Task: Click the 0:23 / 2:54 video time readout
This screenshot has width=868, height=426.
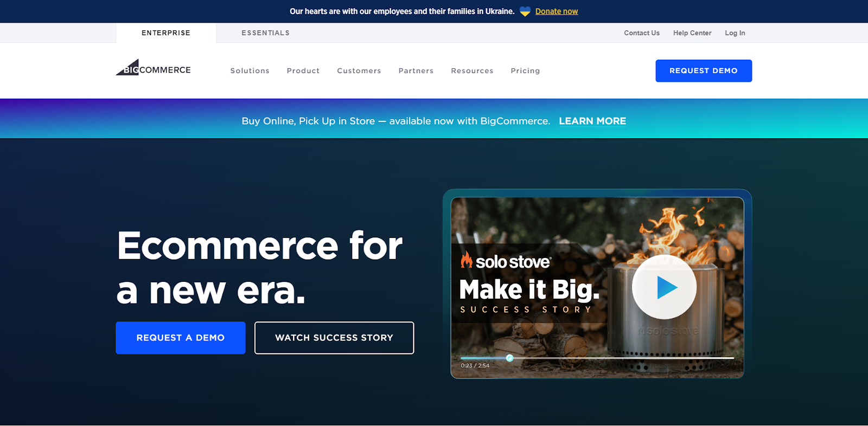Action: (x=475, y=366)
